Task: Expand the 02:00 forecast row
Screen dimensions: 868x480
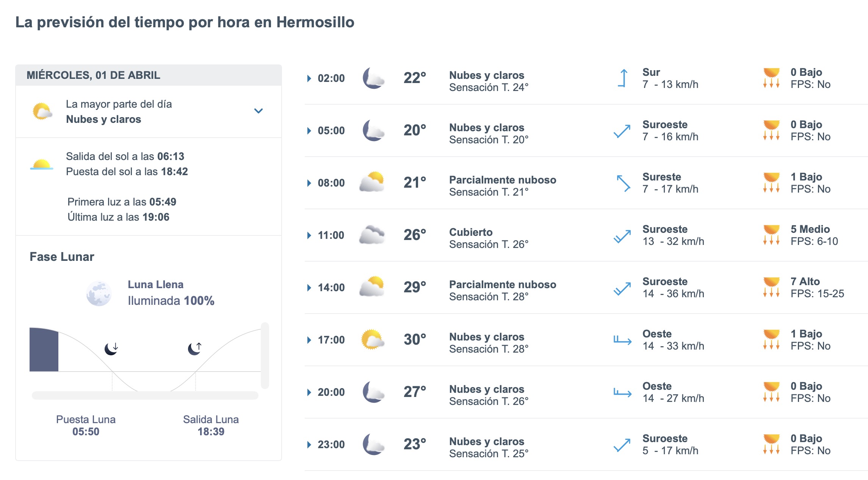Action: point(309,78)
